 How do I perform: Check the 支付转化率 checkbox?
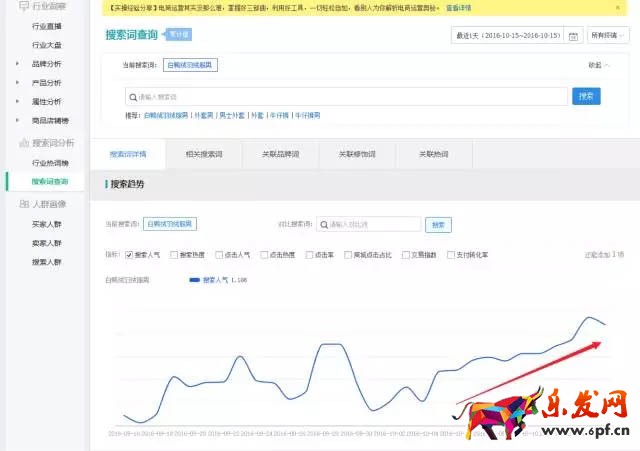[x=451, y=255]
